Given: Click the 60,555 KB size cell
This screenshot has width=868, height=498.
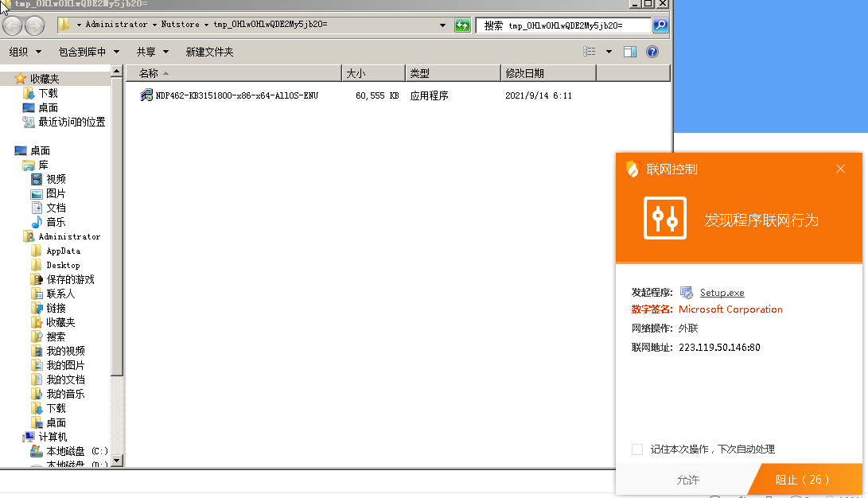Looking at the screenshot, I should pos(377,95).
